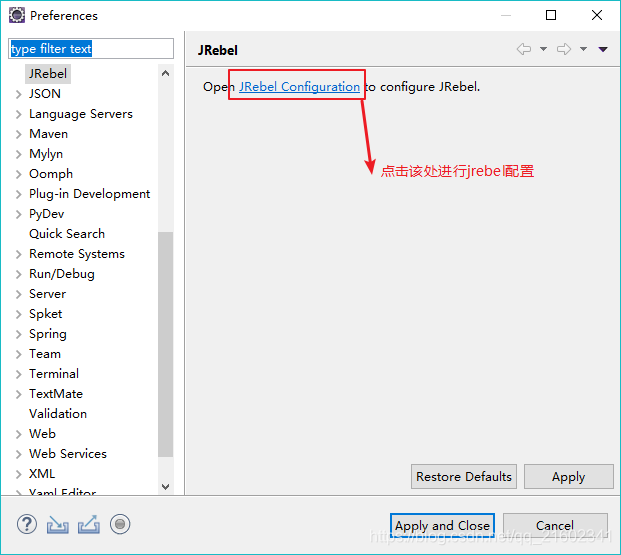Click Apply and Close
Viewport: 621px width, 555px height.
(442, 526)
